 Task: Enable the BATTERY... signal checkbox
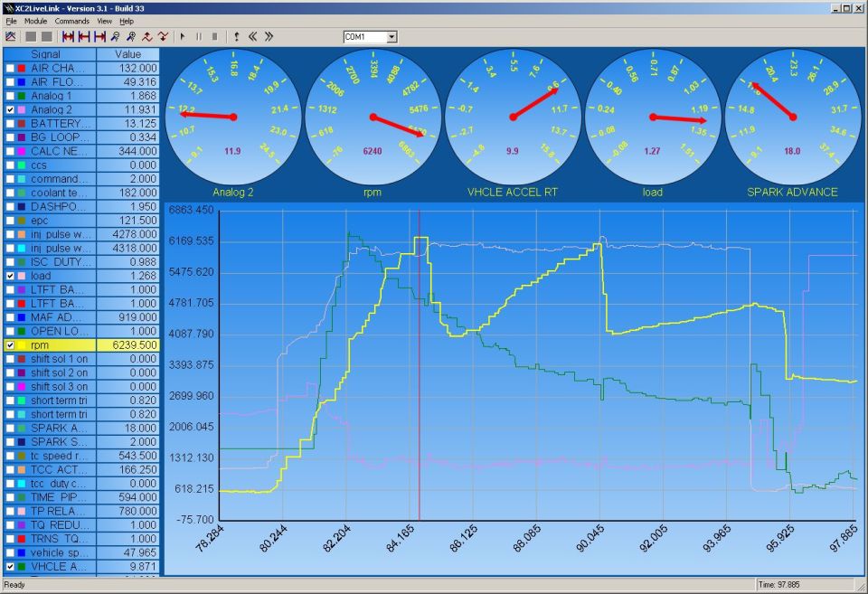point(10,124)
